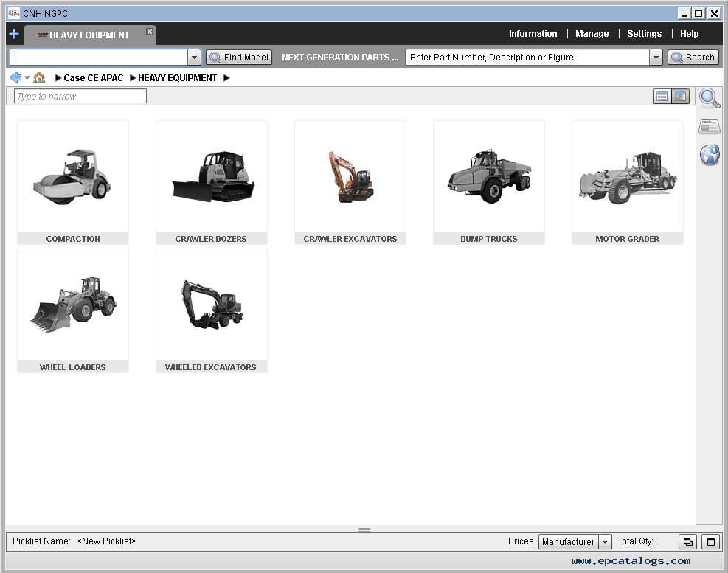Click the Find Model button
The height and width of the screenshot is (573, 728).
239,57
